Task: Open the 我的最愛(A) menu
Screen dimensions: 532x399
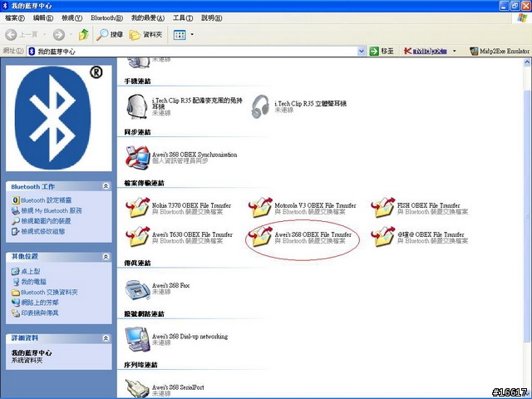Action: click(x=148, y=18)
